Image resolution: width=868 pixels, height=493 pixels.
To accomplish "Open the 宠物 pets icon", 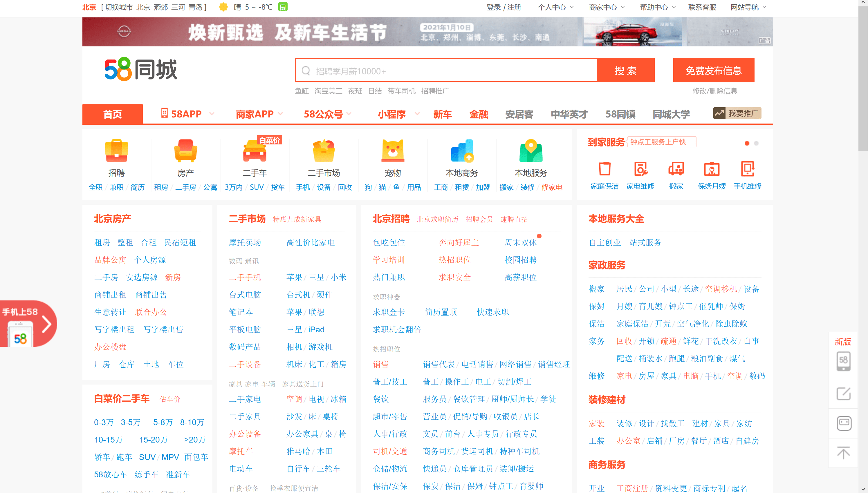I will coord(393,151).
